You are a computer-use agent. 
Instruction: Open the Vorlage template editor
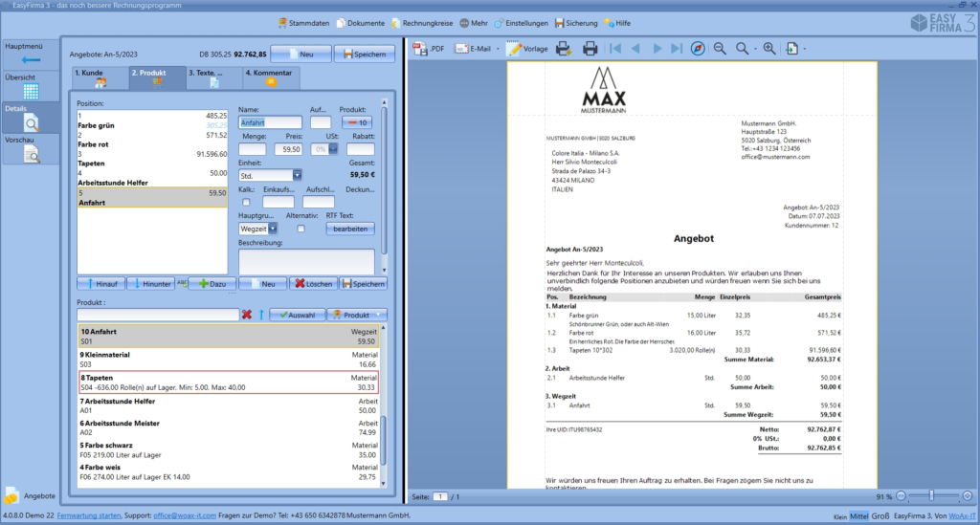(x=527, y=48)
